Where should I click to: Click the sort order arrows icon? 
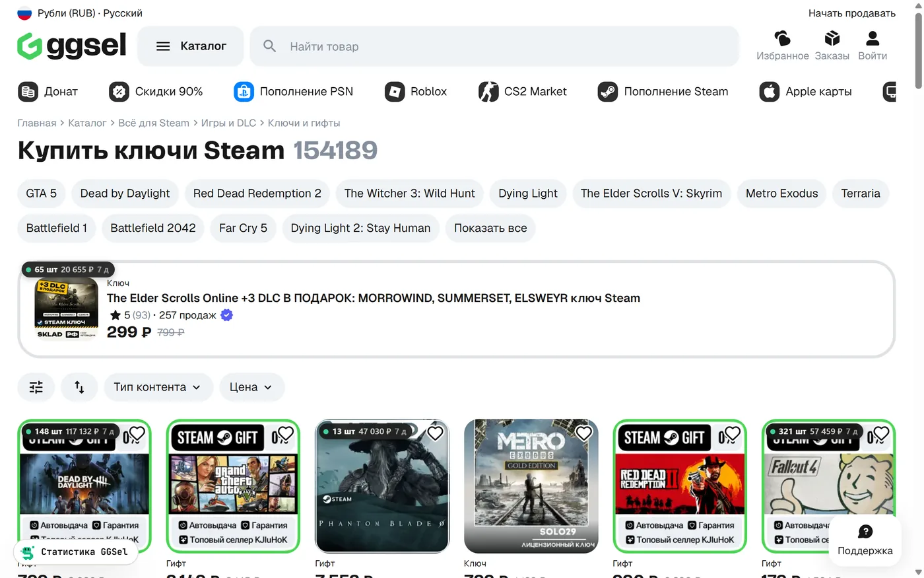[x=79, y=387]
